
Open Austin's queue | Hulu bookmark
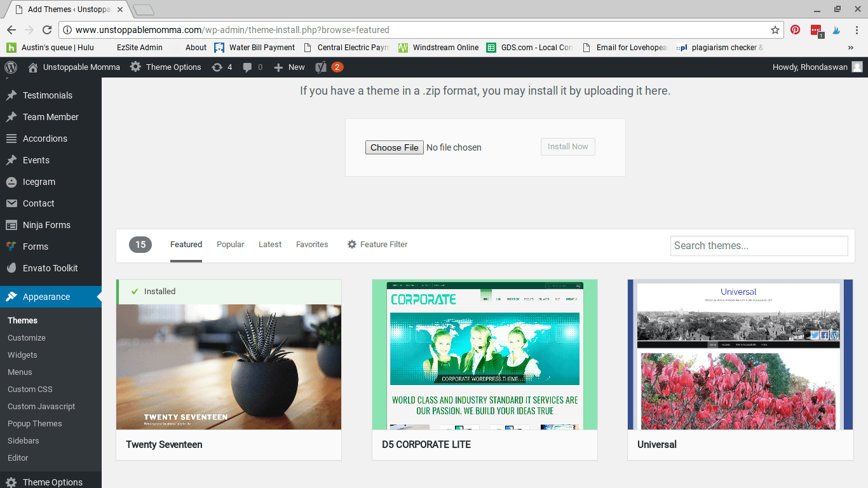[50, 48]
